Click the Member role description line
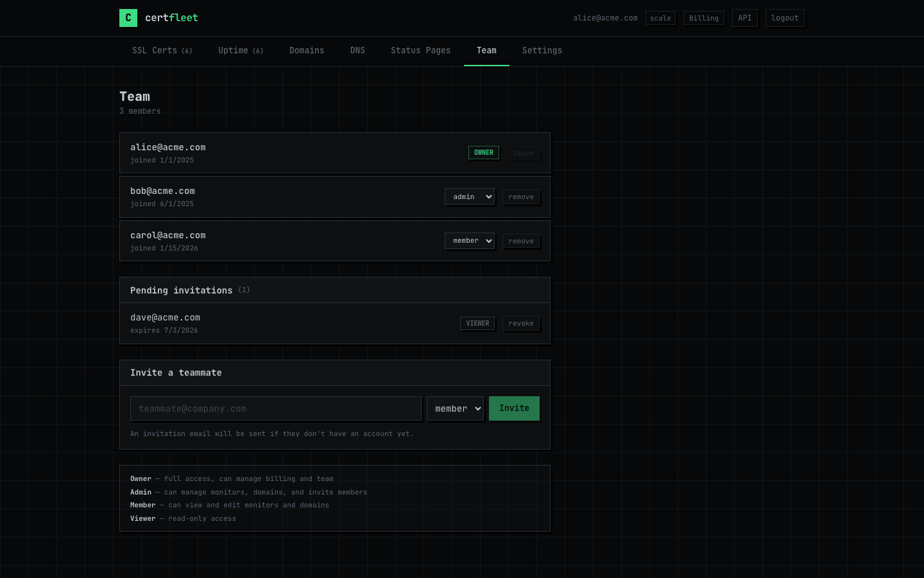 (230, 505)
